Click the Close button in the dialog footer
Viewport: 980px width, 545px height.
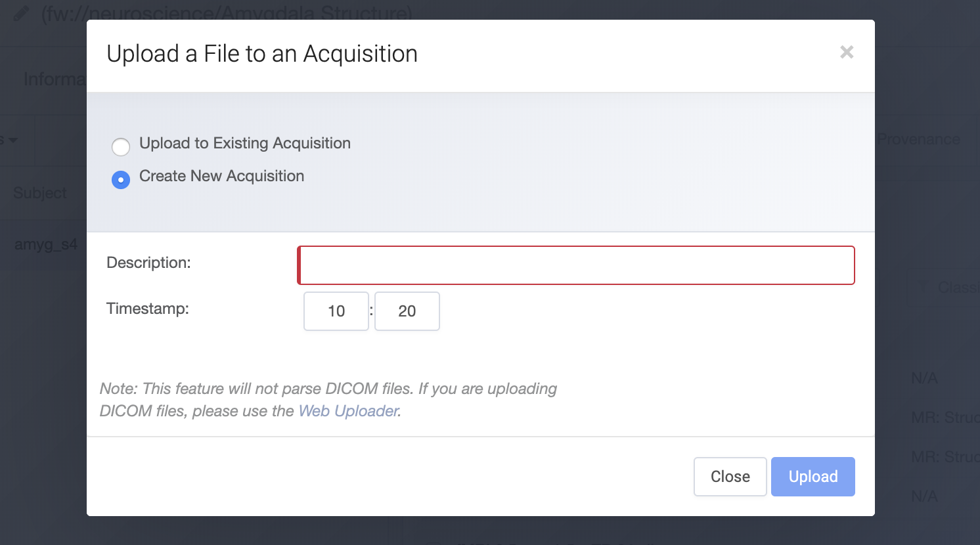[x=730, y=477]
